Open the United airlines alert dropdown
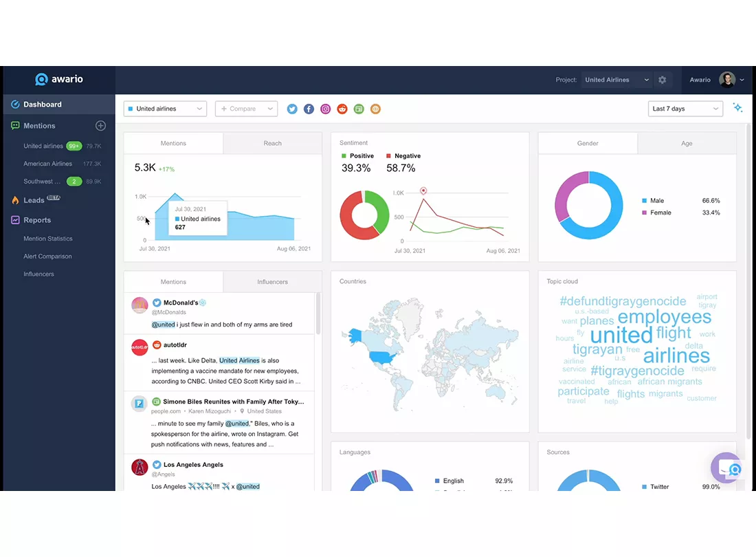 click(x=166, y=109)
